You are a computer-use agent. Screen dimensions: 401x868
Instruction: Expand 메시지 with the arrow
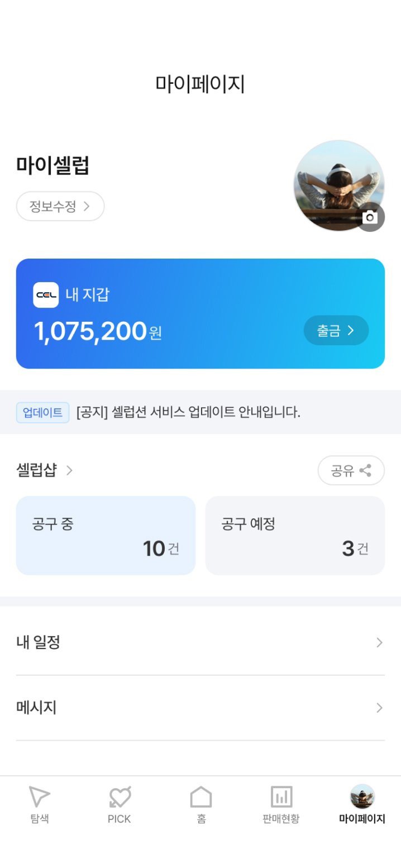378,707
